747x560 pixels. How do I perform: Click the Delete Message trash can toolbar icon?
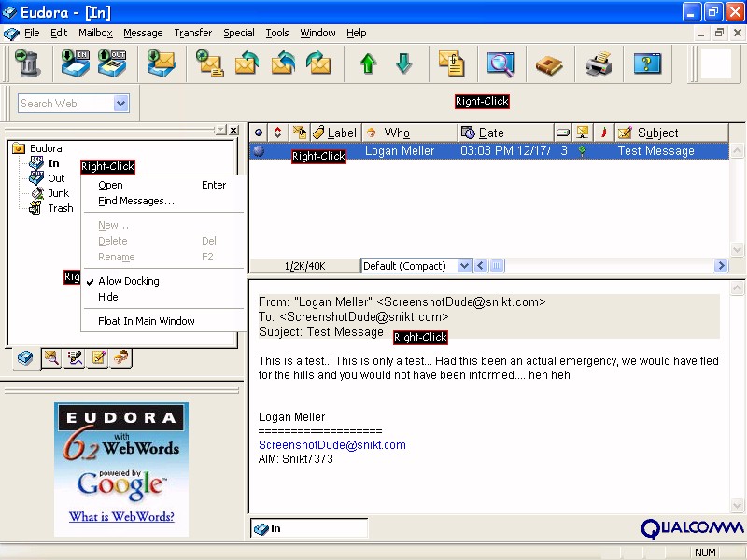pos(28,63)
